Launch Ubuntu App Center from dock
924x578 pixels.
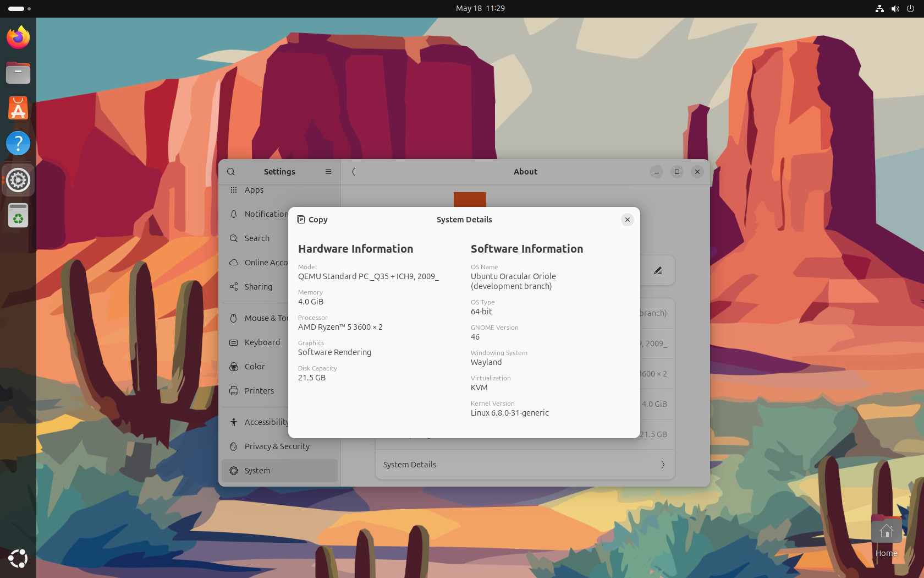click(18, 108)
